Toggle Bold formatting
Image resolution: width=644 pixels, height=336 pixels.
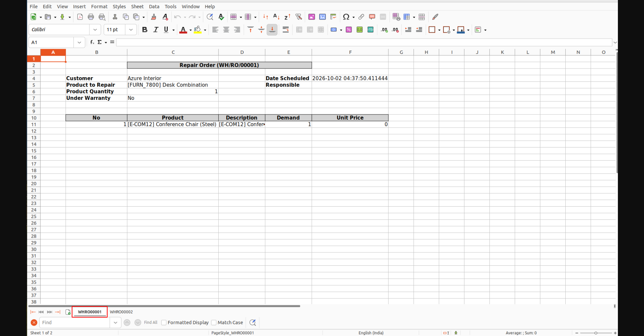coord(144,30)
